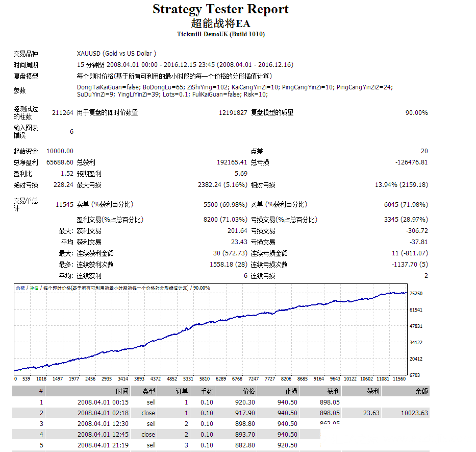The height and width of the screenshot is (452, 476).
Task: Click the # column header
Action: [41, 391]
